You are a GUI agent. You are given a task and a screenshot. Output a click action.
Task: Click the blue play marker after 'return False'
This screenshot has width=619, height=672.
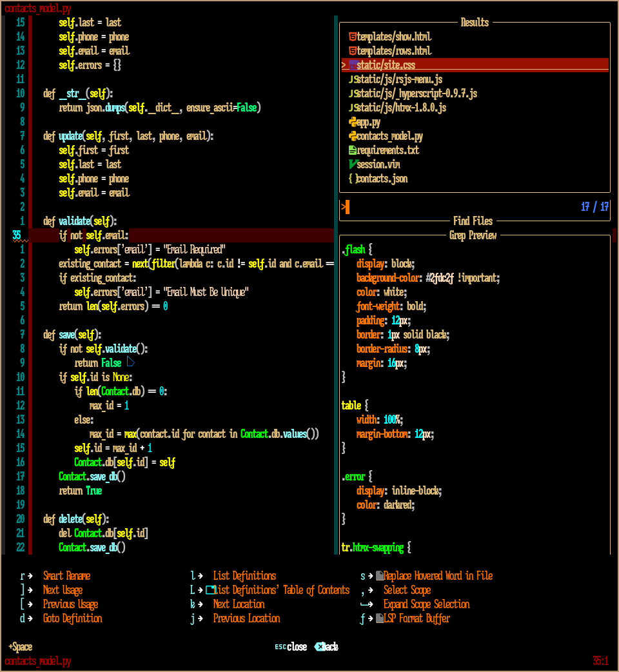(x=131, y=362)
